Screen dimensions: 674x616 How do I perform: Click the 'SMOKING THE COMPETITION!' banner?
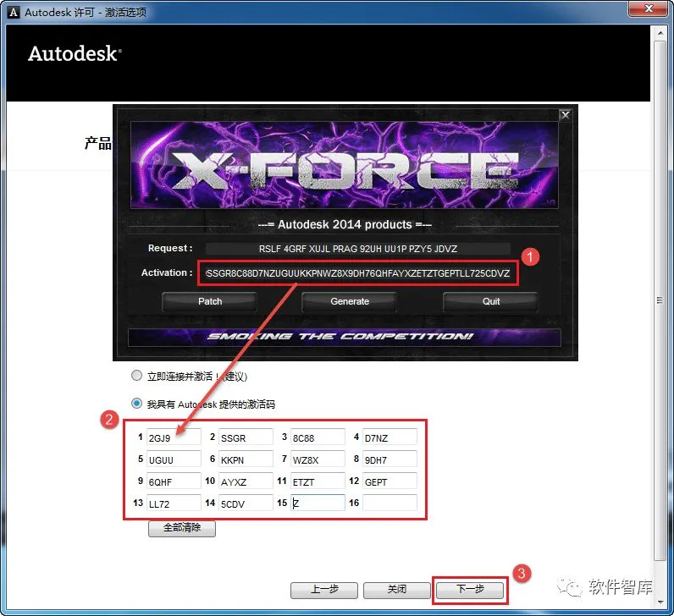click(x=345, y=337)
